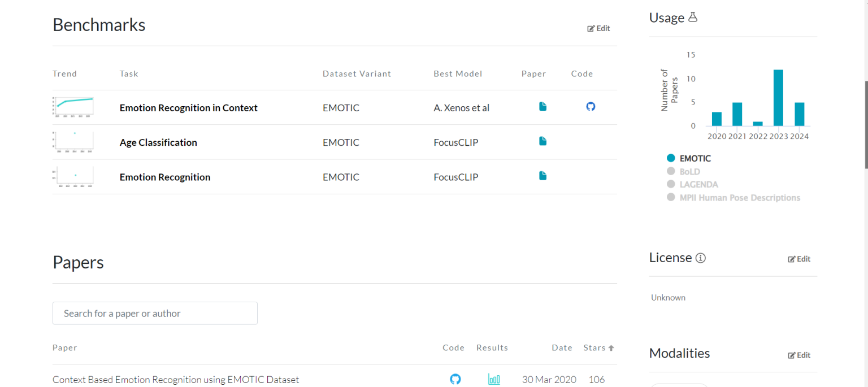Sort papers by Stars using the sort arrow
Screen dimensions: 868x387
pyautogui.click(x=613, y=347)
